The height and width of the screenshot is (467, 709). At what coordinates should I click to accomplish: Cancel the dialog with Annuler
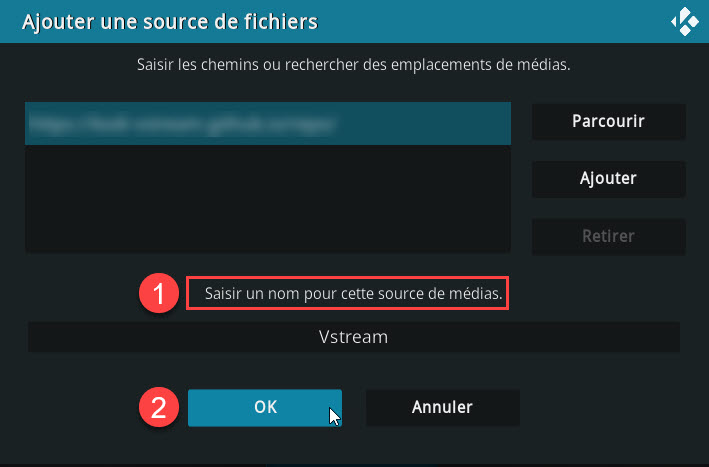[x=442, y=407]
